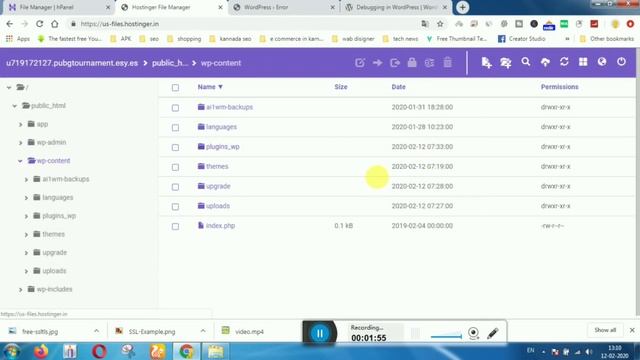This screenshot has width=640, height=360.
Task: Click the copy/export toolbar icon
Action: 395,63
